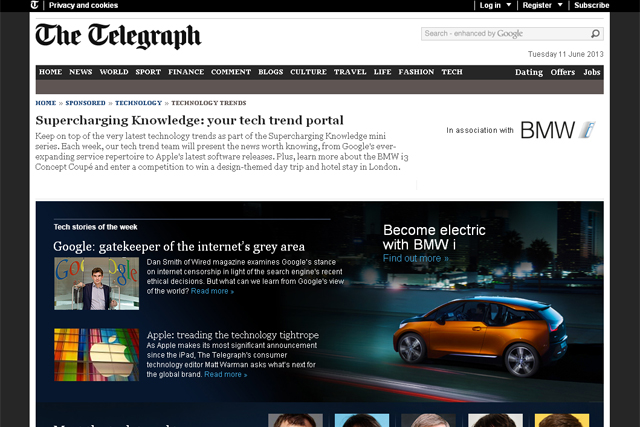Expand the Register dropdown arrow

pos(560,5)
